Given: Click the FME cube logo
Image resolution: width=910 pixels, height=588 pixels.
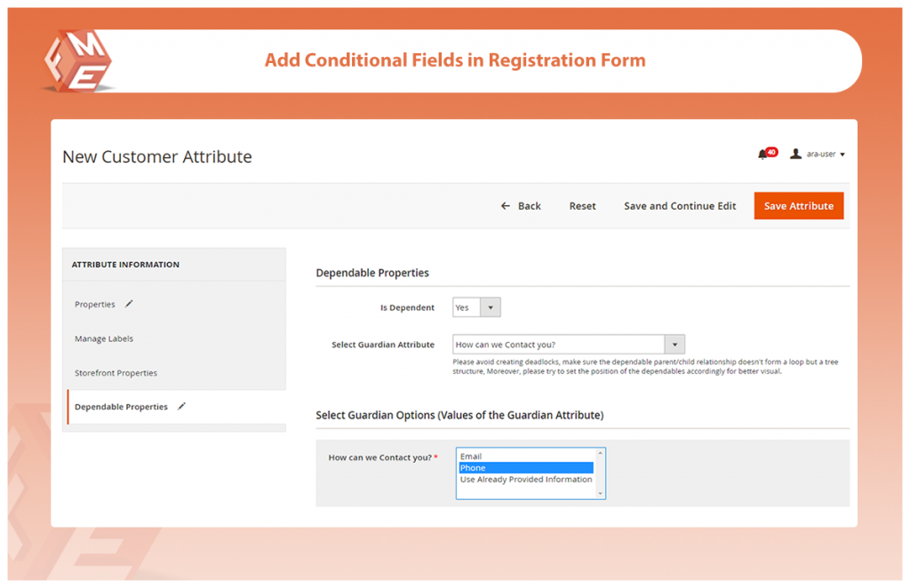Looking at the screenshot, I should (78, 61).
